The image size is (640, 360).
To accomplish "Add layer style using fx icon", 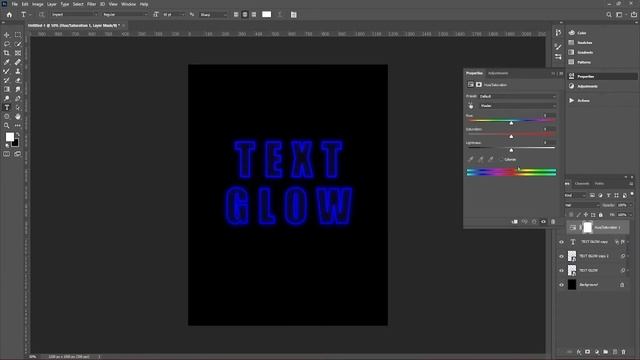I will [579, 352].
